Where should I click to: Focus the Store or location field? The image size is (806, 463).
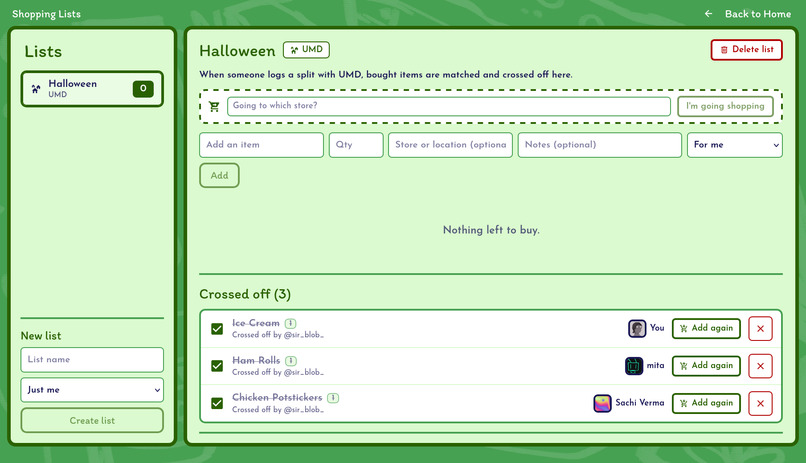coord(450,145)
